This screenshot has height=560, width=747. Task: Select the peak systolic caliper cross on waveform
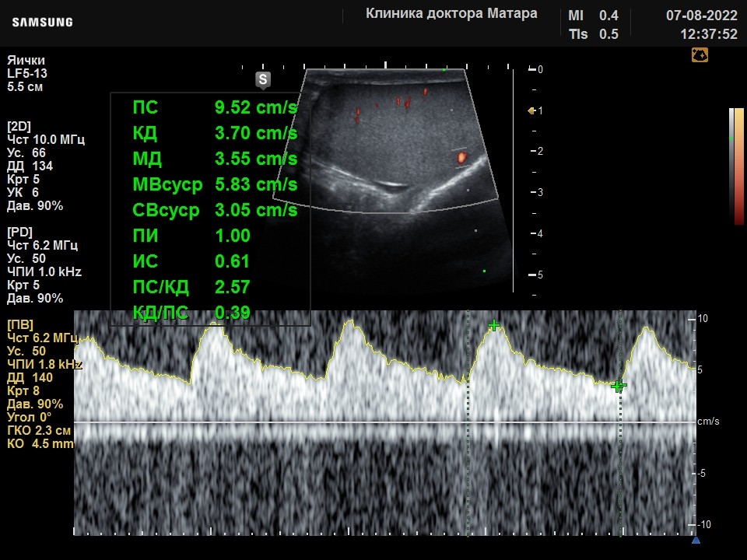[494, 326]
